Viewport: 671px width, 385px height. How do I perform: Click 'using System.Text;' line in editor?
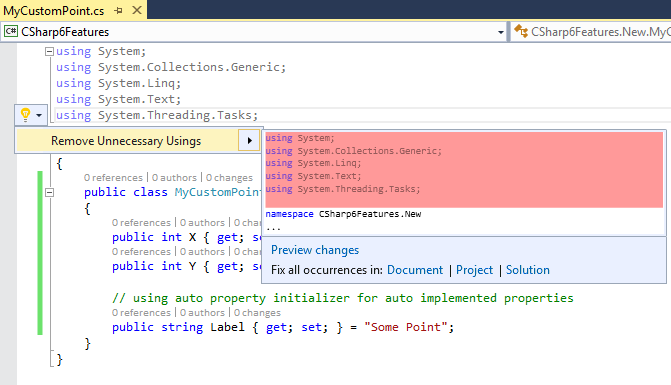click(x=119, y=99)
